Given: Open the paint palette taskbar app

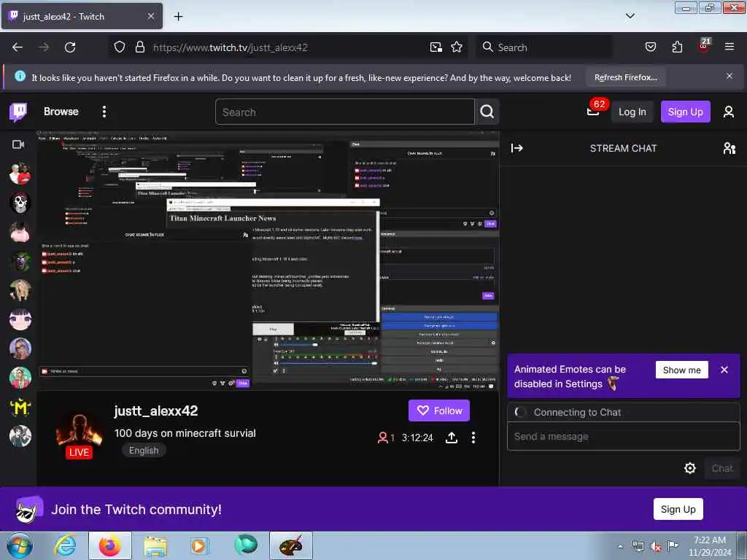Looking at the screenshot, I should (x=291, y=545).
